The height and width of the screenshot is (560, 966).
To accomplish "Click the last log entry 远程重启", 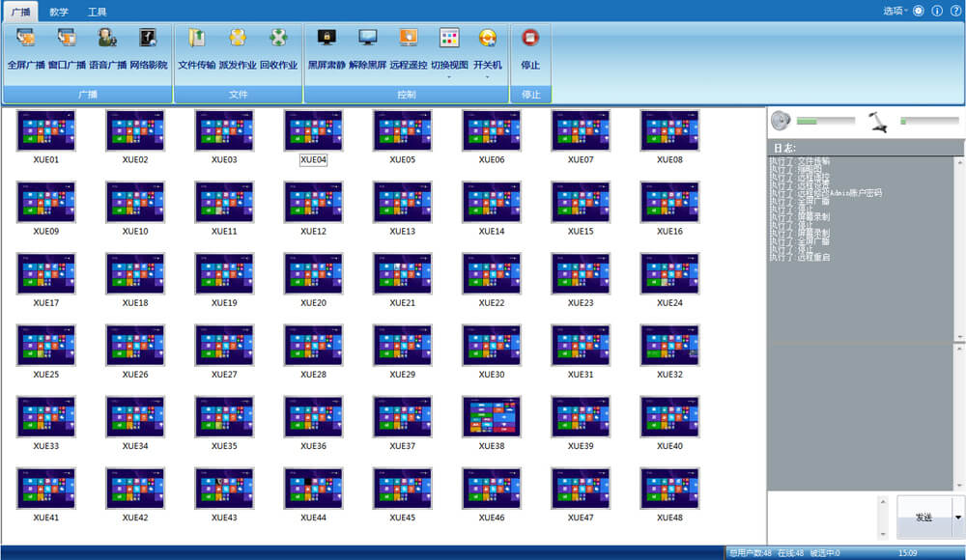I will click(800, 257).
